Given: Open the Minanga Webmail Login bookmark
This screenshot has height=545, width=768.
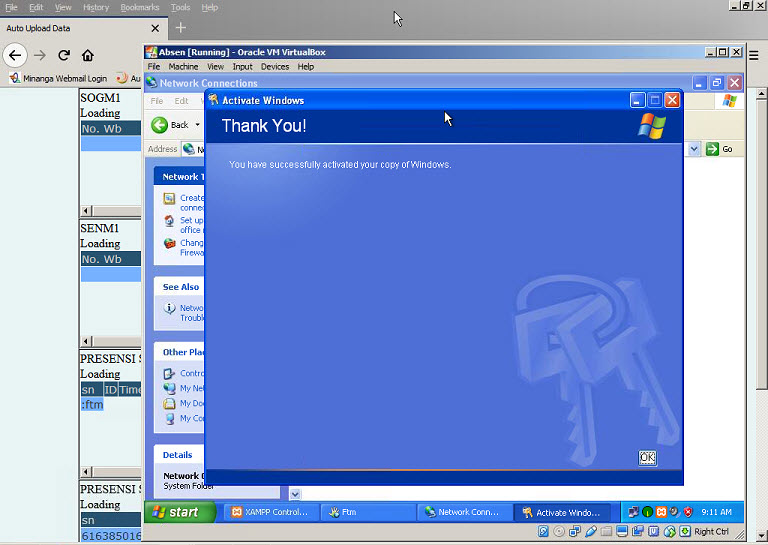Looking at the screenshot, I should [58, 78].
